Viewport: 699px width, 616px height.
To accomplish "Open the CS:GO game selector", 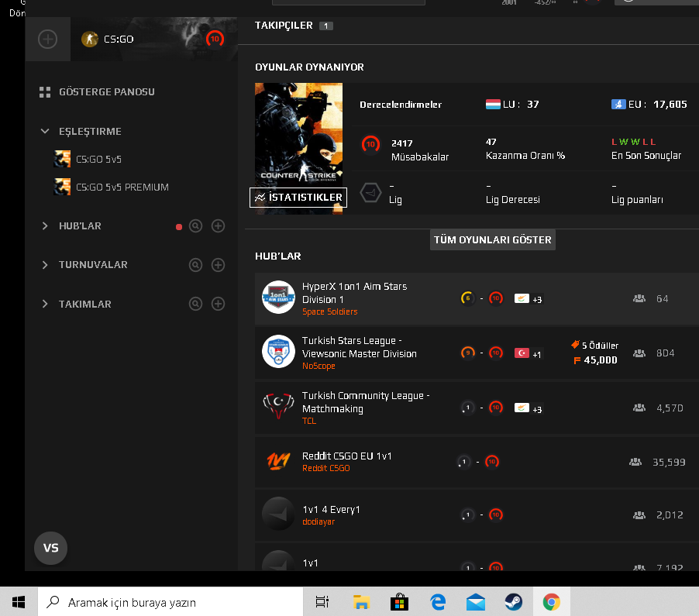I will coord(153,40).
